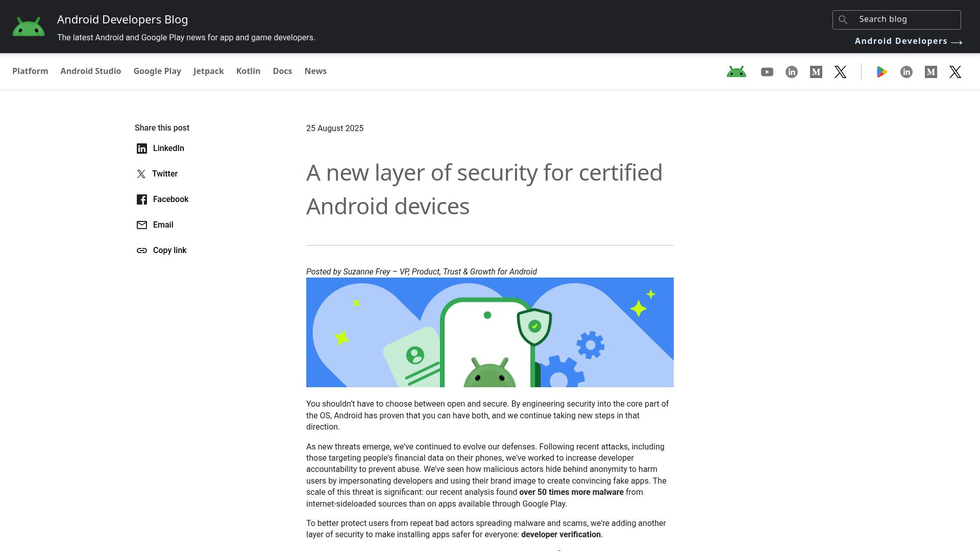Open the Google Play menu item
The height and width of the screenshot is (551, 980).
tap(157, 71)
